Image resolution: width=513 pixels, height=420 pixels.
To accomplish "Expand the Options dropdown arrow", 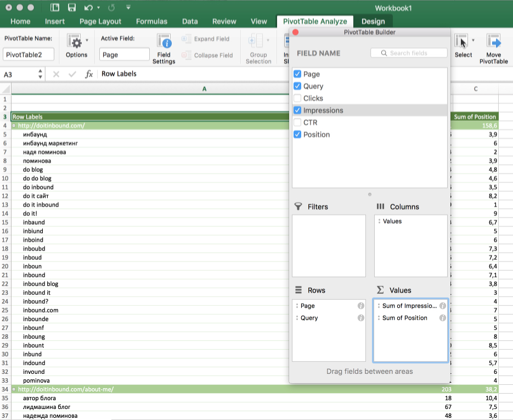I will (x=87, y=40).
